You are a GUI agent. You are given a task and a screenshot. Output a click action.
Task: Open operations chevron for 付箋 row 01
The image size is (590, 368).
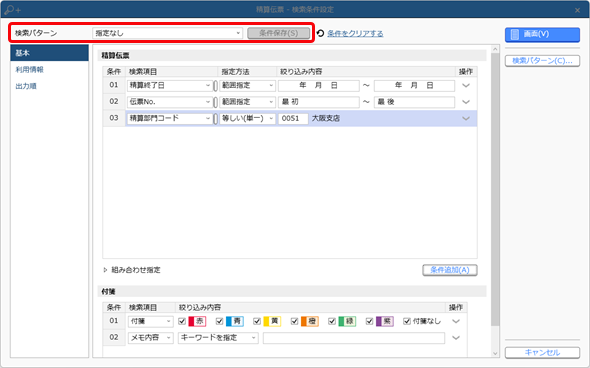456,321
